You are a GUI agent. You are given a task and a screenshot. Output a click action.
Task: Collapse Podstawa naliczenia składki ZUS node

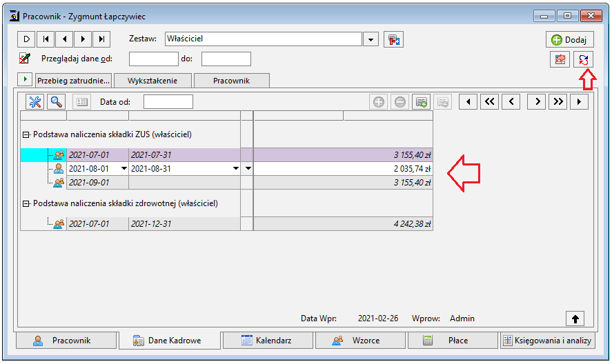(26, 134)
